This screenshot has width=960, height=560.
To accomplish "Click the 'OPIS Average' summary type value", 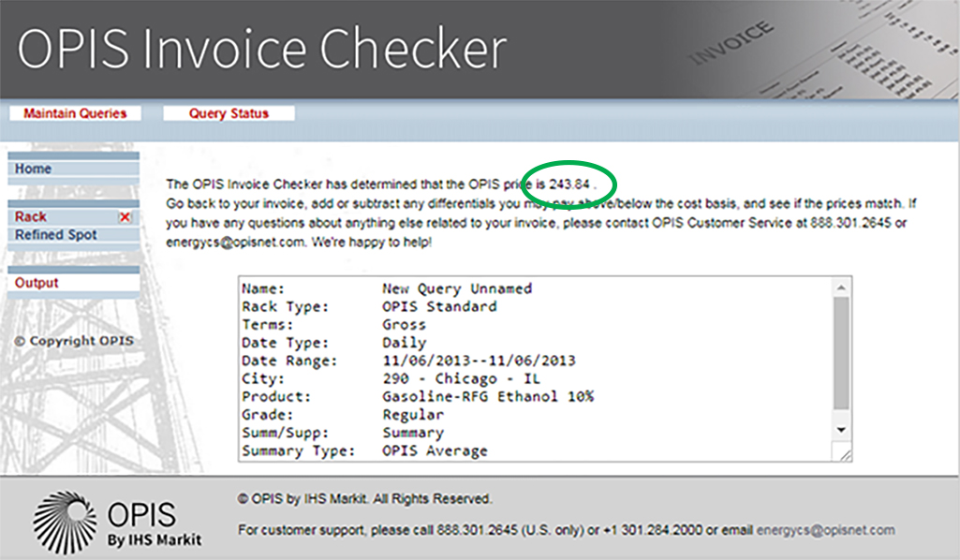I will coord(435,451).
